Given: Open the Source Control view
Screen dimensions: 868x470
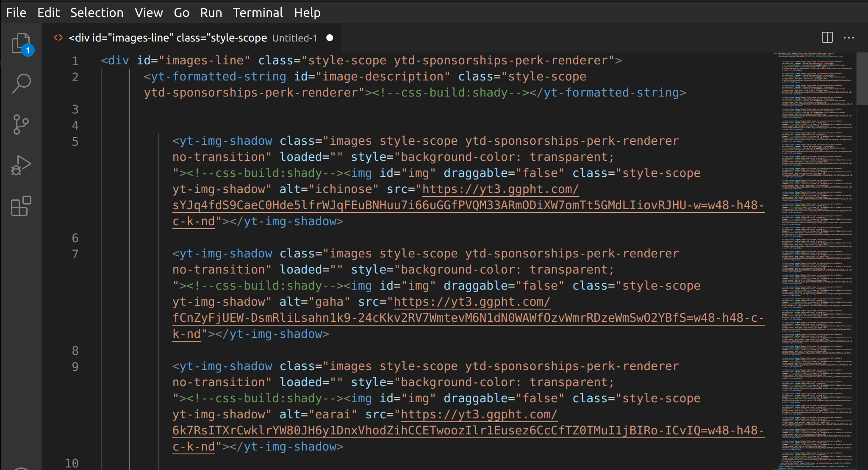Looking at the screenshot, I should tap(21, 124).
